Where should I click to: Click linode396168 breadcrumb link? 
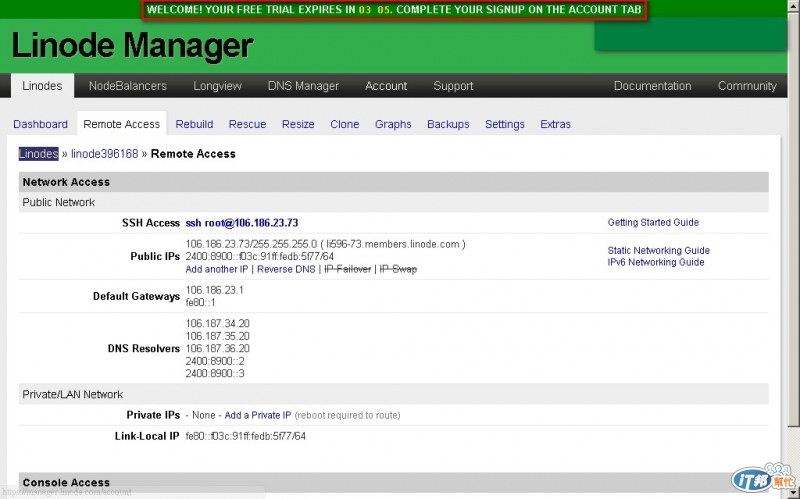point(105,154)
